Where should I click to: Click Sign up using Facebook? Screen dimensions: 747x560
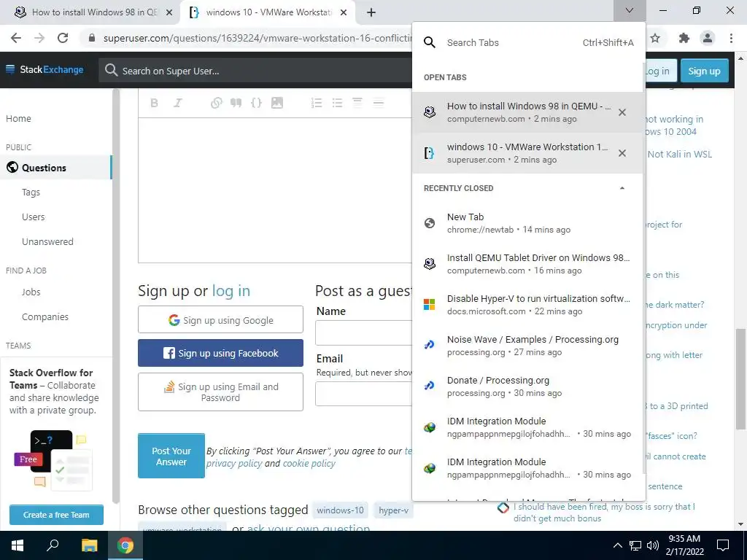[220, 353]
